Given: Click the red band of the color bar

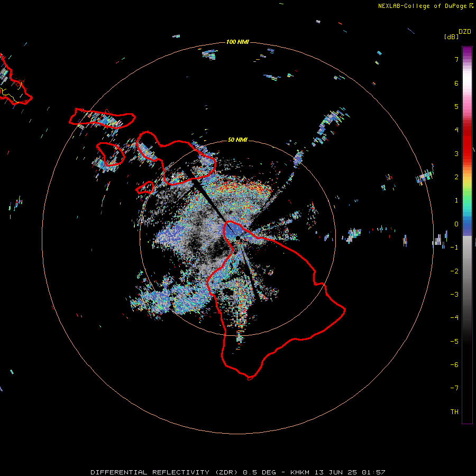Looking at the screenshot, I should [467, 143].
